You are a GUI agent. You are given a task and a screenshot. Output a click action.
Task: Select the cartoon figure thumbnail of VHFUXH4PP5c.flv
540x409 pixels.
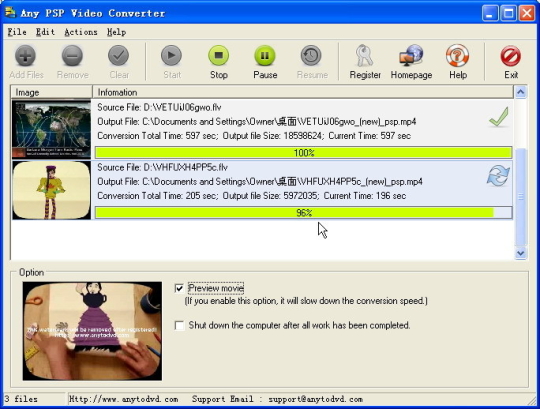click(x=52, y=190)
